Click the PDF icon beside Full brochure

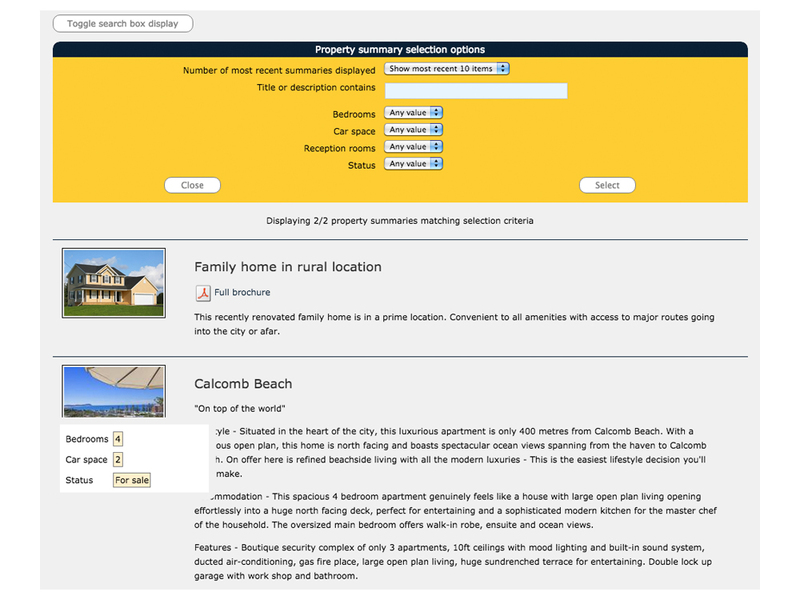tap(202, 293)
